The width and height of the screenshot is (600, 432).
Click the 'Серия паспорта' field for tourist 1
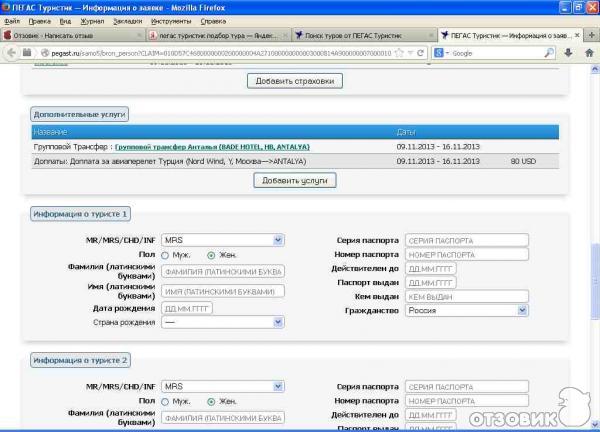(x=466, y=240)
